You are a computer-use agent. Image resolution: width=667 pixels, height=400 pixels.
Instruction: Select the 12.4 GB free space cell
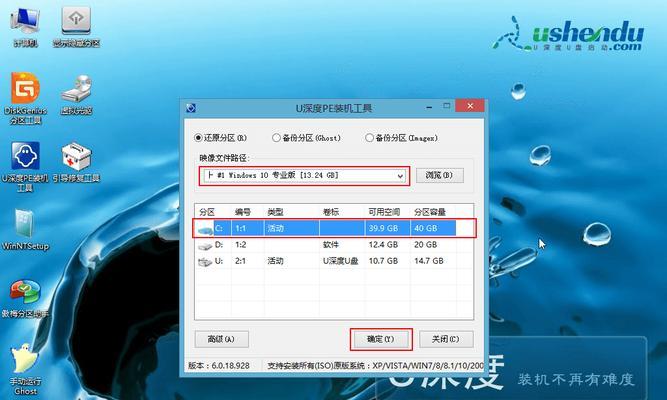click(x=383, y=245)
